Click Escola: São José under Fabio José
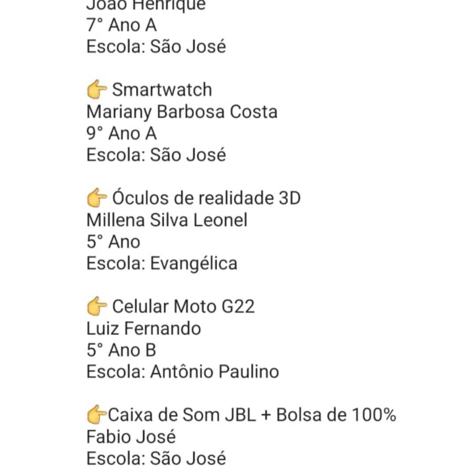Viewport: 476px width, 472px height. point(156,458)
